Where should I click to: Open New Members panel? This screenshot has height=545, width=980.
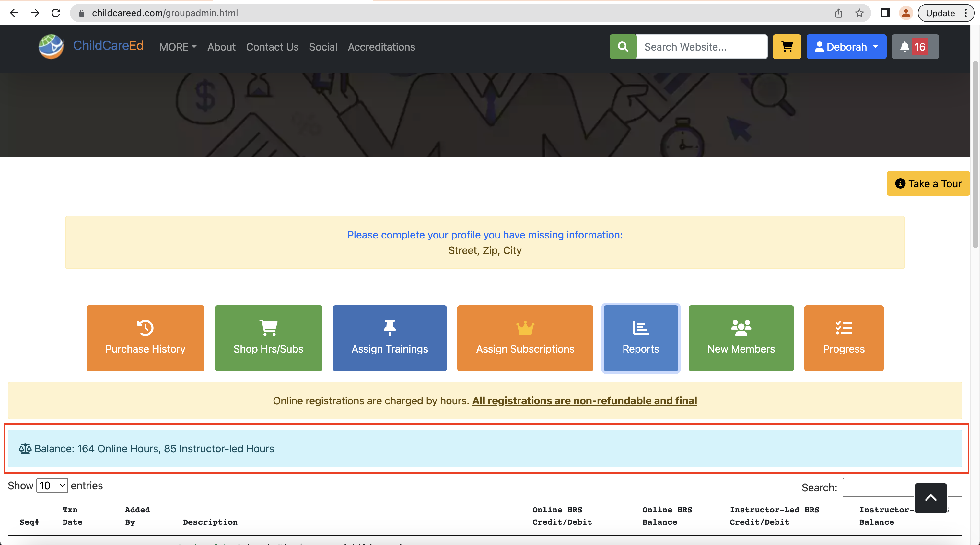tap(741, 338)
